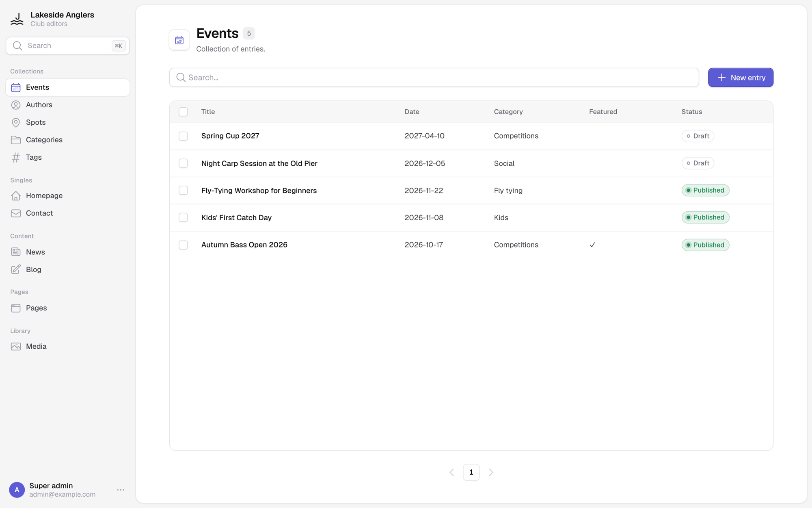
Task: Sort by the Date column header
Action: point(412,112)
